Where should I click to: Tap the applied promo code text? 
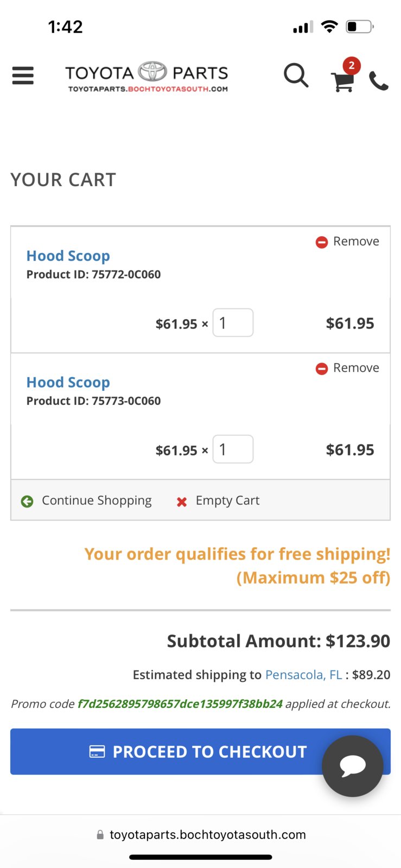(180, 704)
